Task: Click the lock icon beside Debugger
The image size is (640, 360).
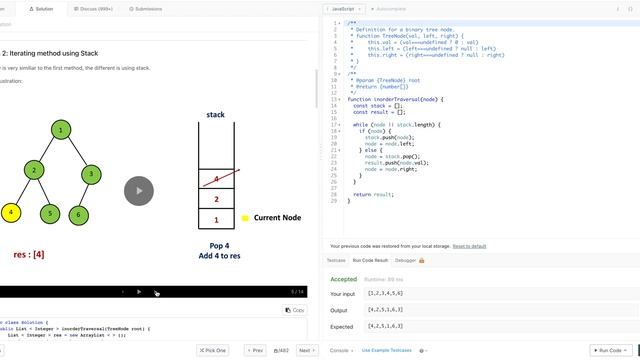Action: [x=422, y=260]
